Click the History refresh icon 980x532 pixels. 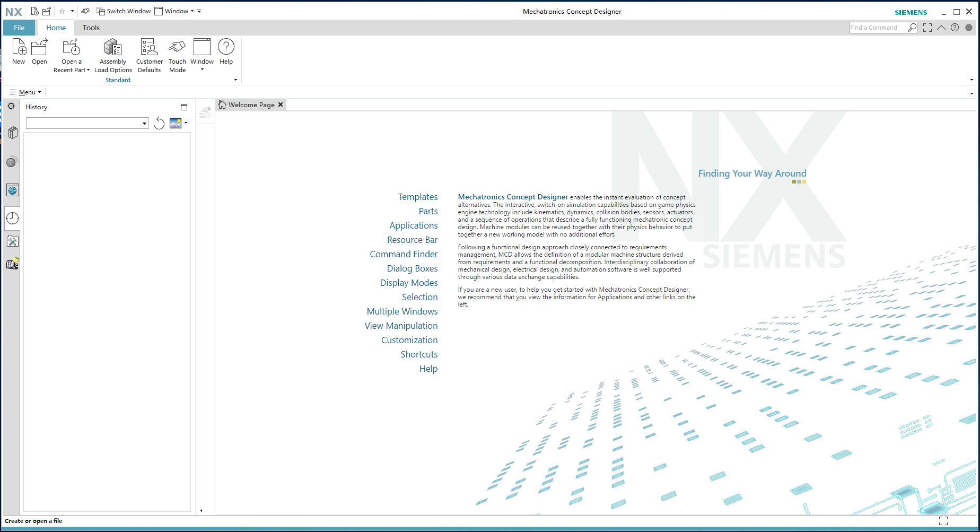coord(159,123)
